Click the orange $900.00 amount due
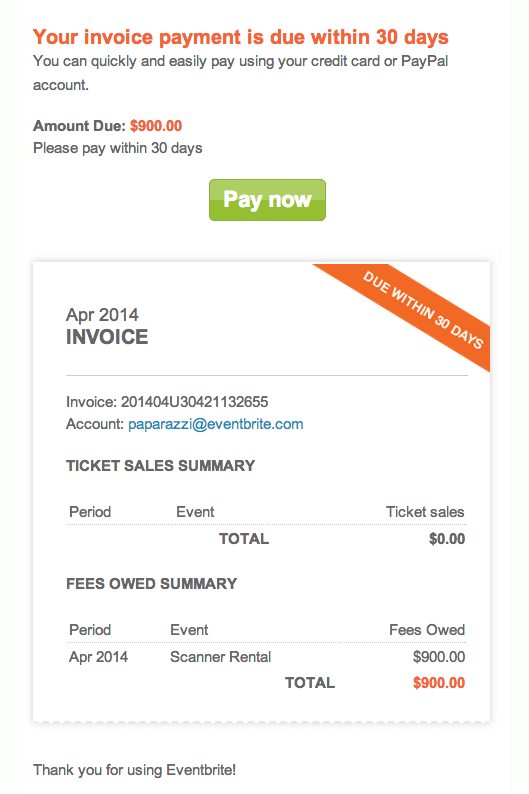This screenshot has height=794, width=529. point(156,126)
